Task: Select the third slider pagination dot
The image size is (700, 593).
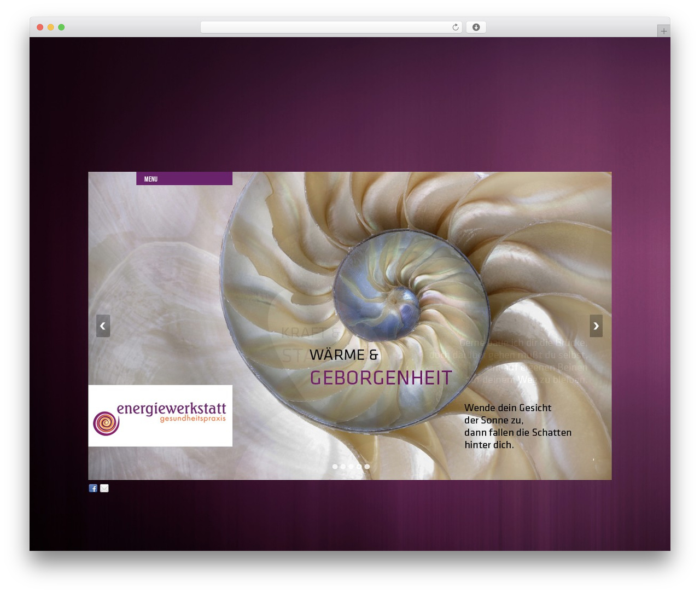Action: click(351, 467)
